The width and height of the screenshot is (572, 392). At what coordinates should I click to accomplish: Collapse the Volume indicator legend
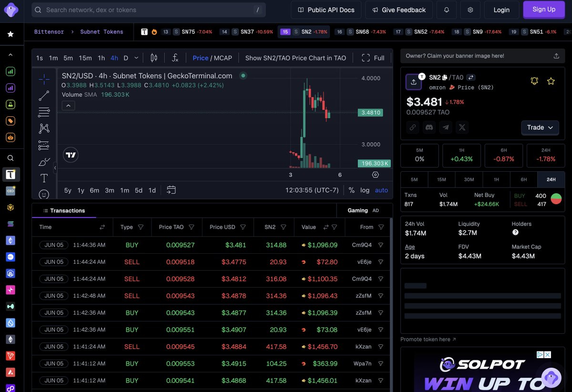coord(68,105)
